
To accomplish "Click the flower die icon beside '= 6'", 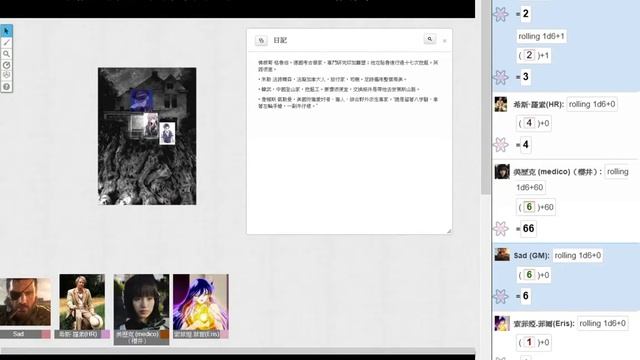I will click(501, 296).
